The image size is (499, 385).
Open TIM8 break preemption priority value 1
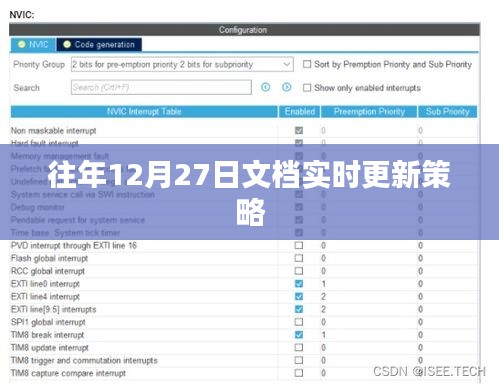click(323, 335)
